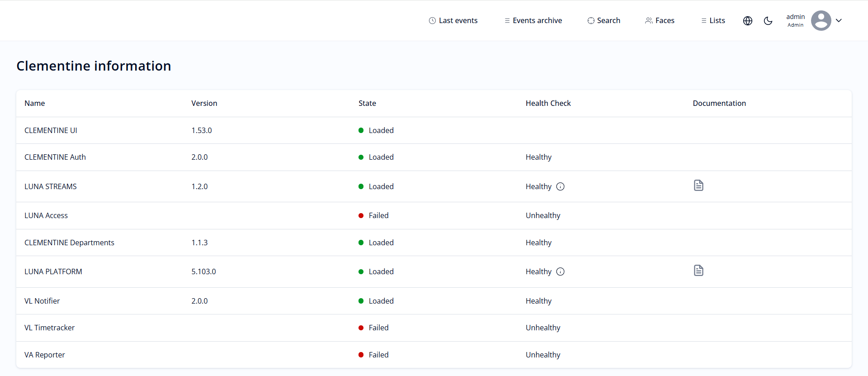Toggle dark mode with moon icon
Viewport: 868px width, 376px height.
[x=768, y=21]
